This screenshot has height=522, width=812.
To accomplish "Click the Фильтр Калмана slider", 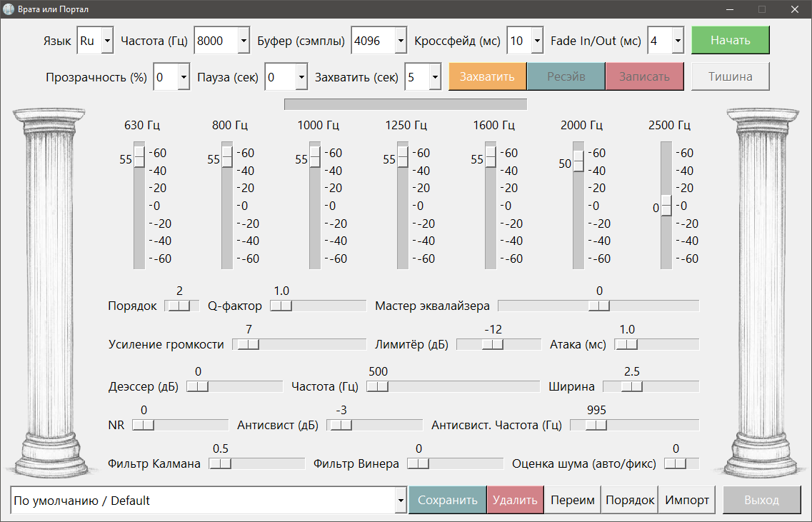I will [x=257, y=463].
